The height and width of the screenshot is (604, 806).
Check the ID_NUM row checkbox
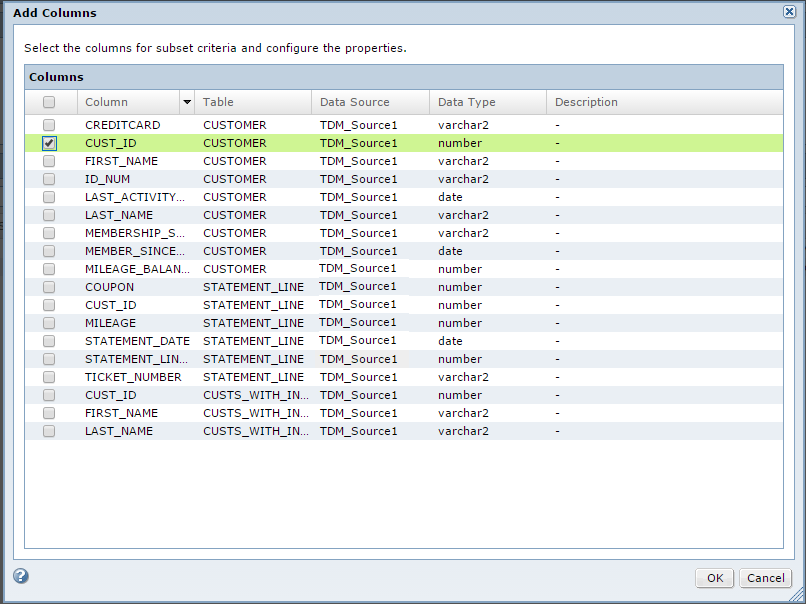coord(49,179)
